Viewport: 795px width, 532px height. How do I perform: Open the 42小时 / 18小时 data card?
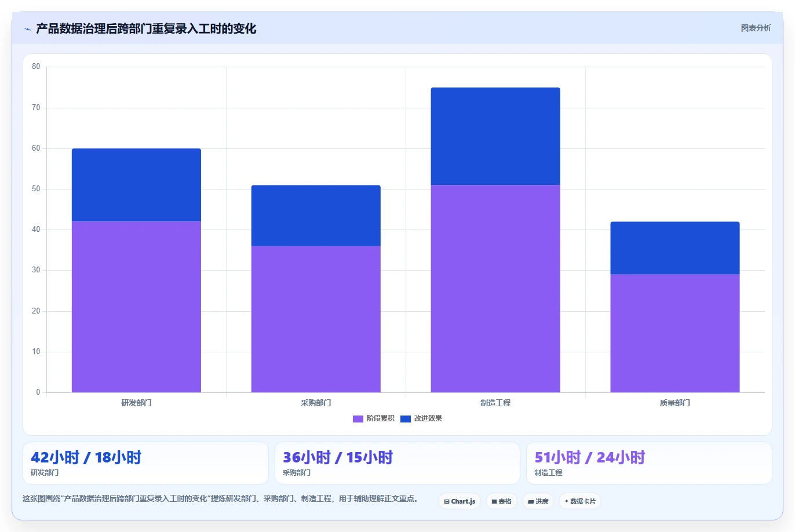coord(145,463)
